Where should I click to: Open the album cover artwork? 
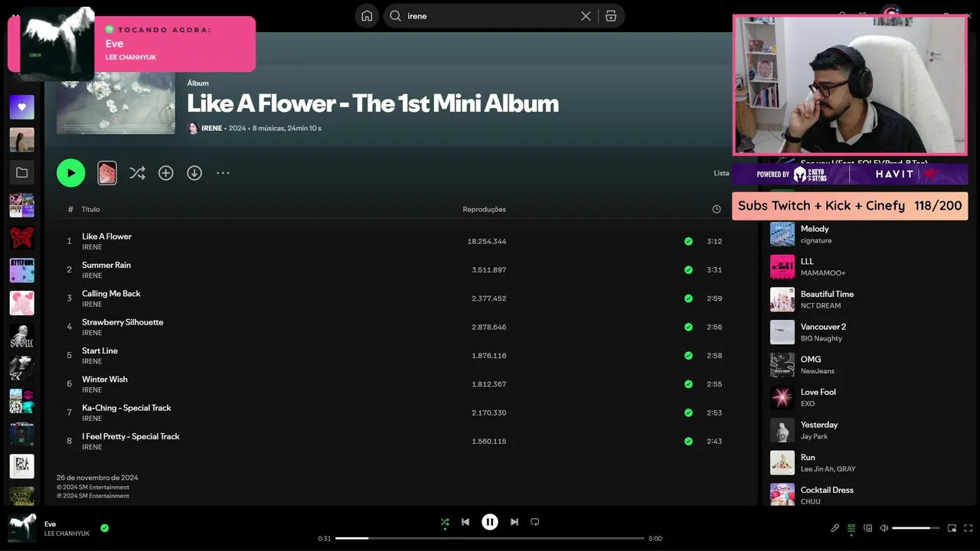(116, 103)
